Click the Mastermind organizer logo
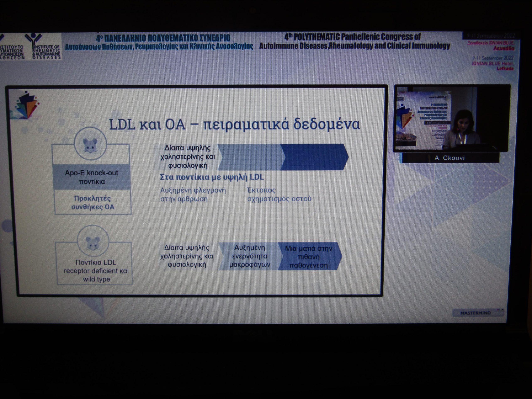Screen dimensions: 532x399 [478, 313]
